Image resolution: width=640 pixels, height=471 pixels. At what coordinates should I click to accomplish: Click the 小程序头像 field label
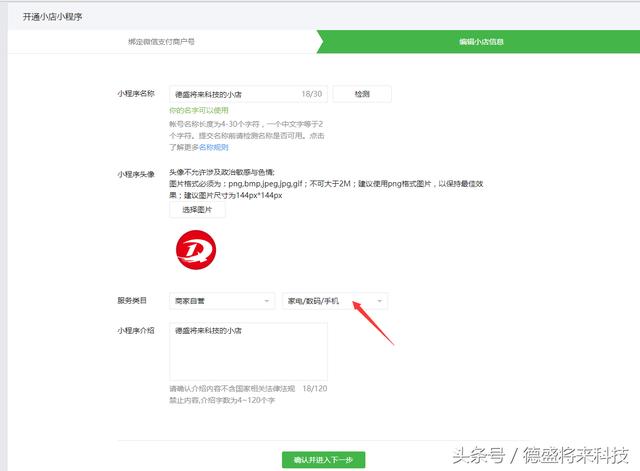(136, 174)
